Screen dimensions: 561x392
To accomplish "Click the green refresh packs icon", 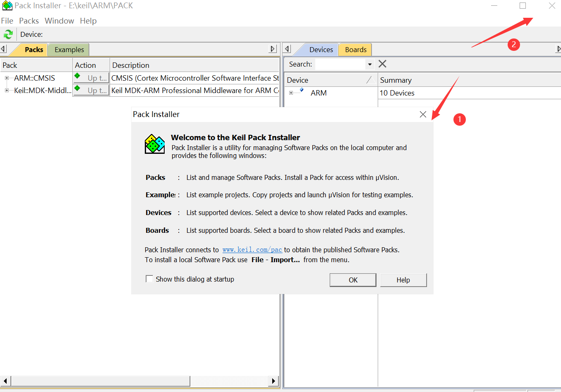I will 8,34.
